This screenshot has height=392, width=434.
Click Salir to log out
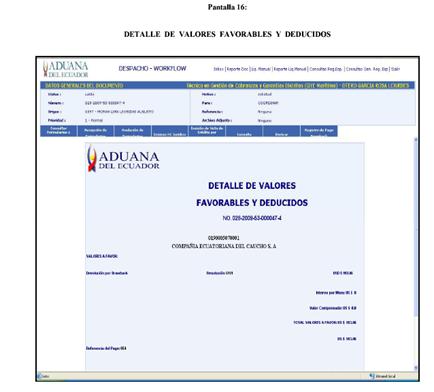point(395,69)
